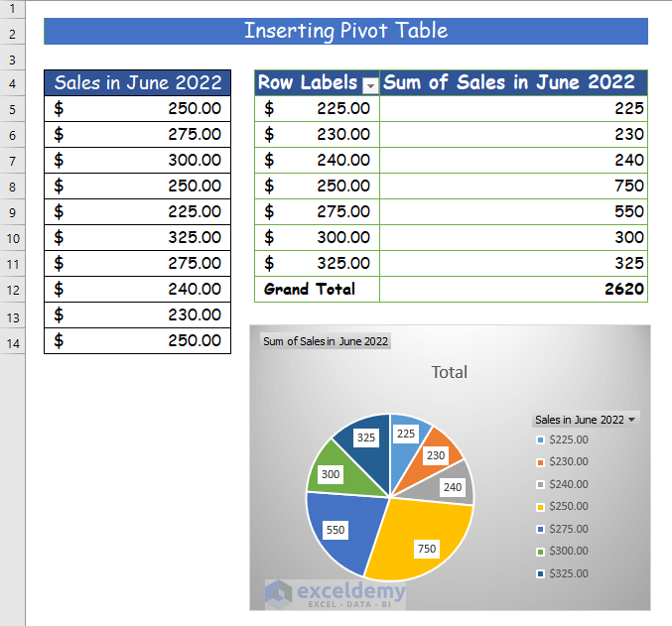The image size is (672, 626).
Task: Click the yellow 750 pie slice label
Action: (427, 549)
